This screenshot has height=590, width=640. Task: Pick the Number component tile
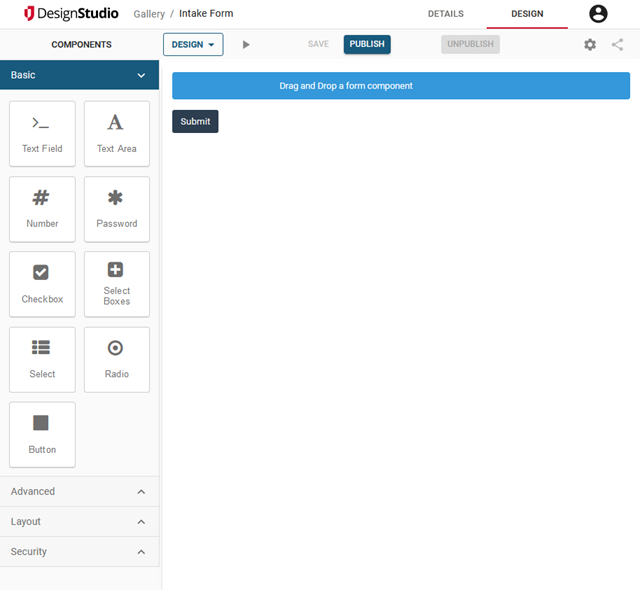pyautogui.click(x=42, y=209)
